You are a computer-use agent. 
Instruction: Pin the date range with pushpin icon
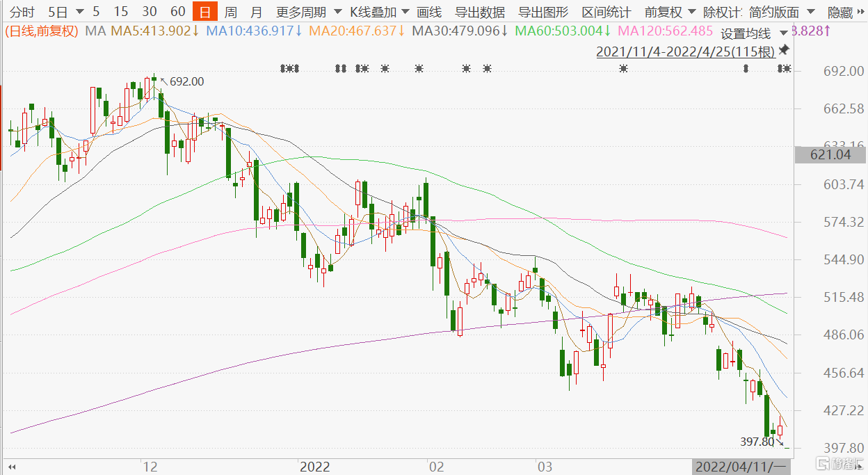[x=784, y=50]
